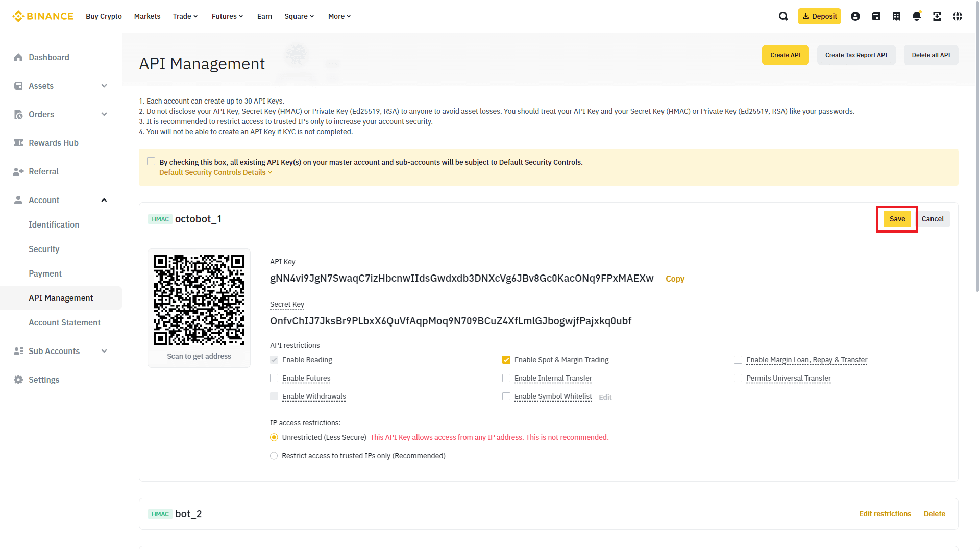Image resolution: width=980 pixels, height=551 pixels.
Task: Click Edit next to Symbol Whitelist
Action: pos(605,397)
